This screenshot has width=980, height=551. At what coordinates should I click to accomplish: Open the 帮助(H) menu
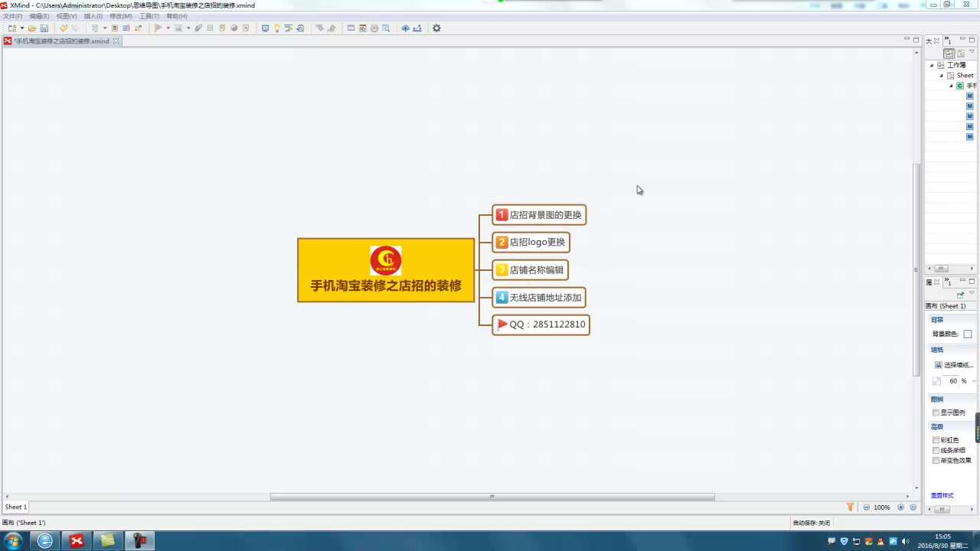pyautogui.click(x=176, y=16)
